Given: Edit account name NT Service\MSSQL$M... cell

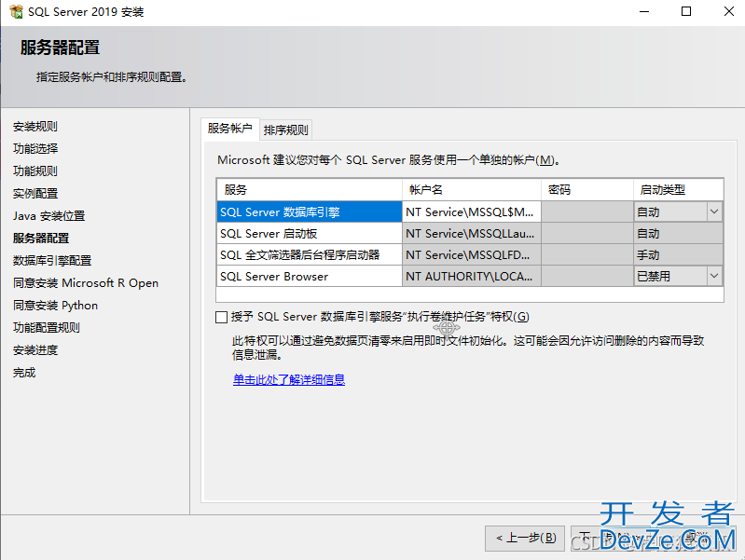Looking at the screenshot, I should point(472,212).
